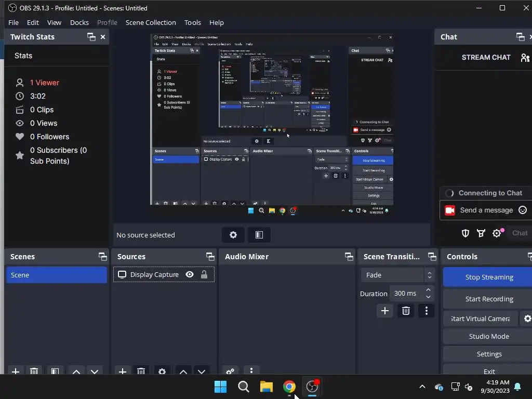This screenshot has width=532, height=399.
Task: Show hidden system tray icons chevron
Action: click(x=422, y=387)
